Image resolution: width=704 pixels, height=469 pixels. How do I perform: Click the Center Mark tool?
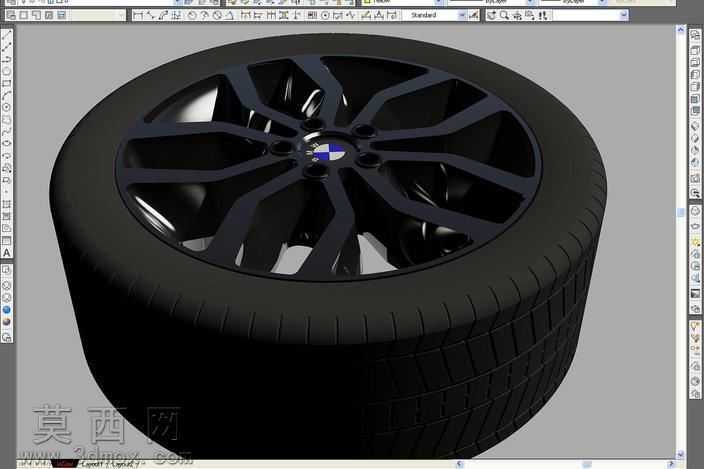click(x=325, y=16)
